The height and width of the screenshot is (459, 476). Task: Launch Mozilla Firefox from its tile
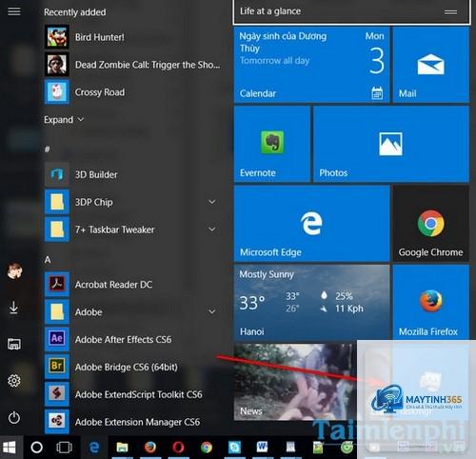click(431, 302)
